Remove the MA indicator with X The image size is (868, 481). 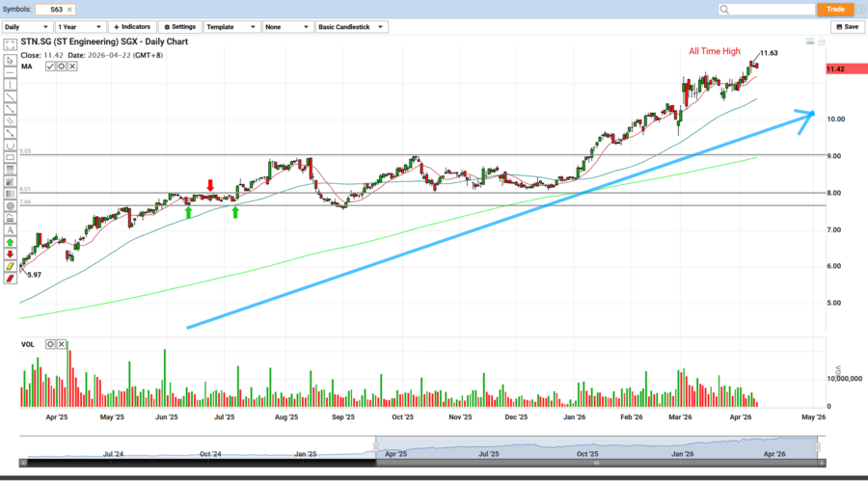click(71, 66)
